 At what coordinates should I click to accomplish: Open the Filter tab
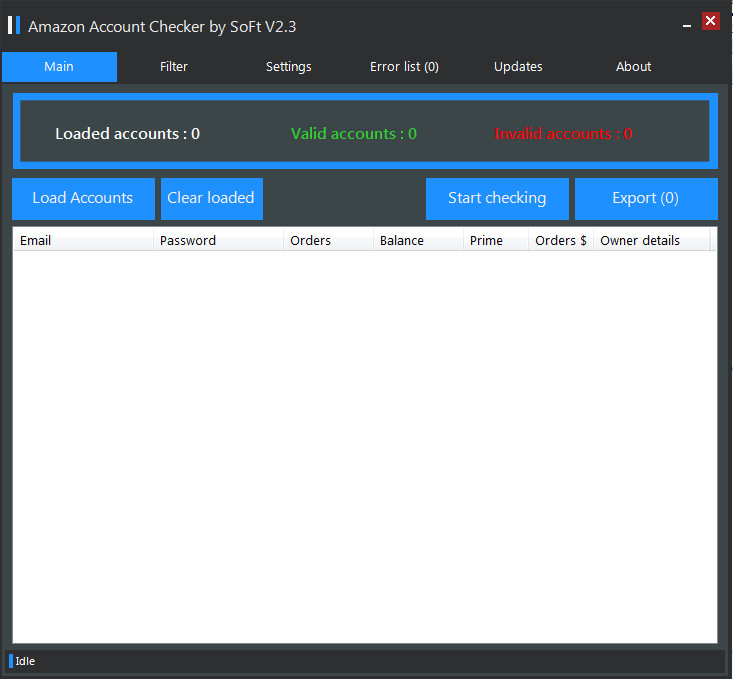(x=174, y=67)
